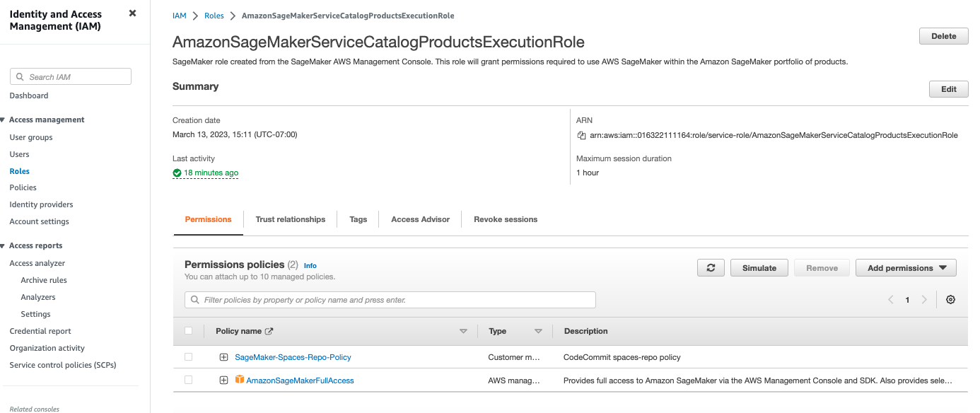Check the AmazonSageMakerFullAccess row checkbox
The image size is (980, 413).
click(x=188, y=380)
